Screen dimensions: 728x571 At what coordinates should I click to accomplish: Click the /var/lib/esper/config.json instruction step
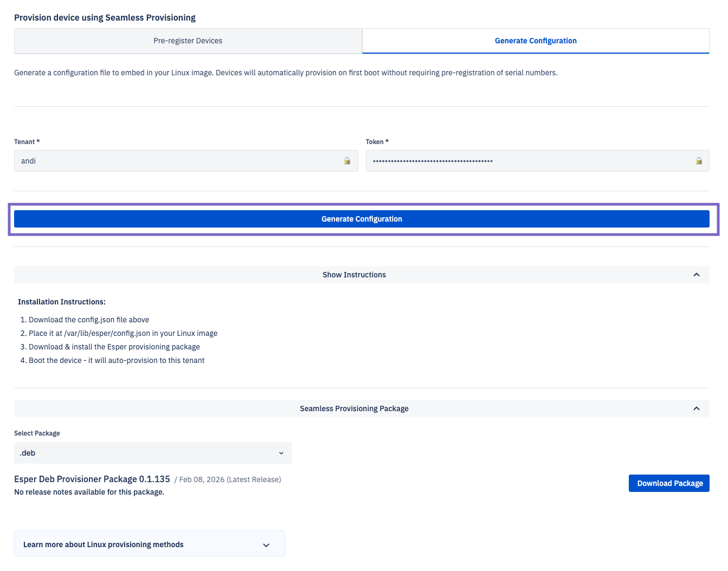(x=123, y=333)
